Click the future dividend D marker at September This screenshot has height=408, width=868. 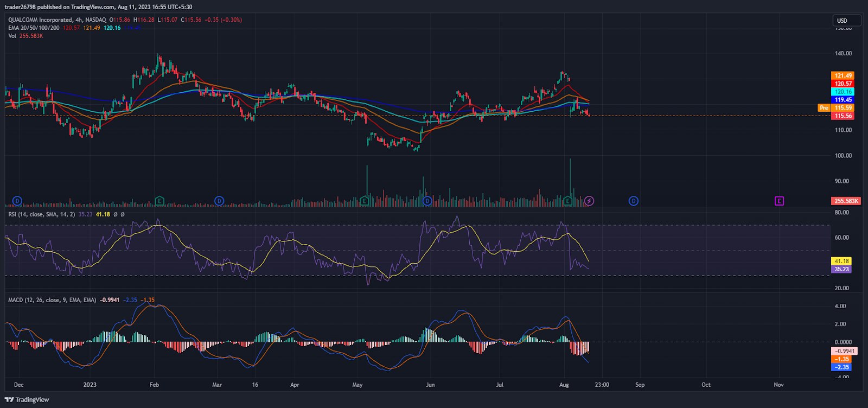click(x=633, y=201)
